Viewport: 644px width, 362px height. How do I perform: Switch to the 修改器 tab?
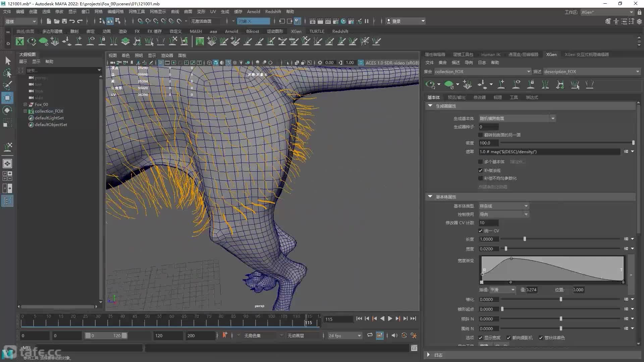point(479,97)
